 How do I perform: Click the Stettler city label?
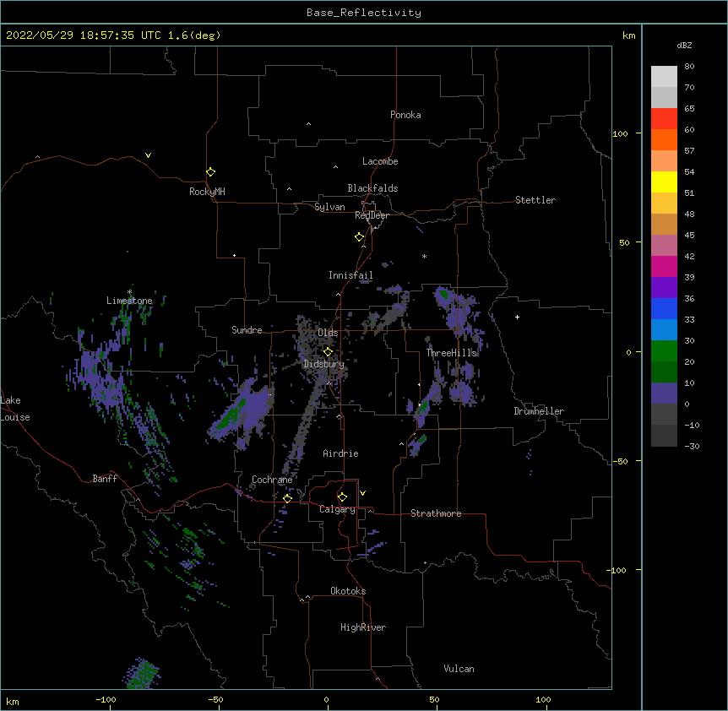pos(535,200)
